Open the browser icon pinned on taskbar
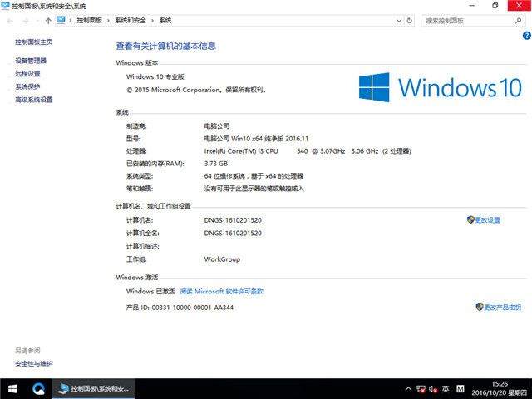 38,388
